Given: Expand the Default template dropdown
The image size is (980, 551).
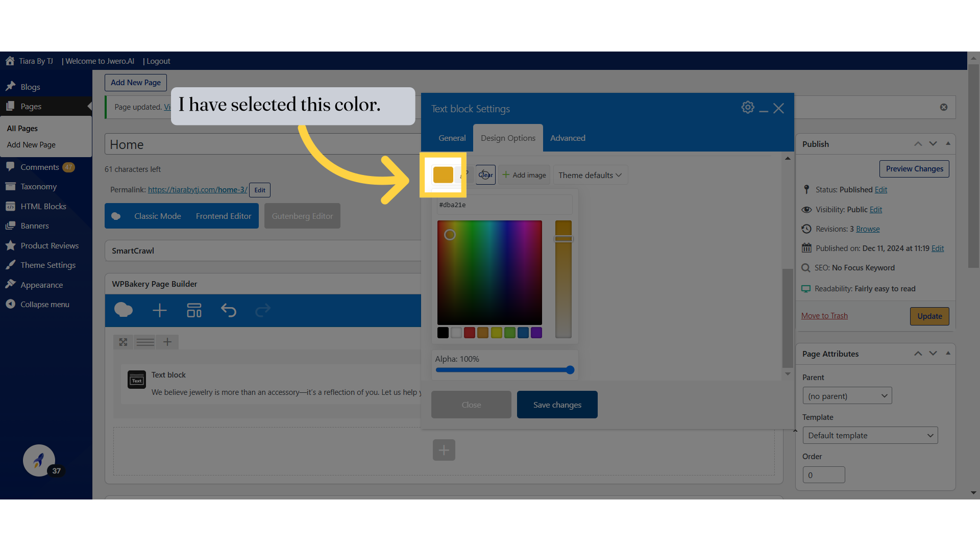Looking at the screenshot, I should (870, 435).
